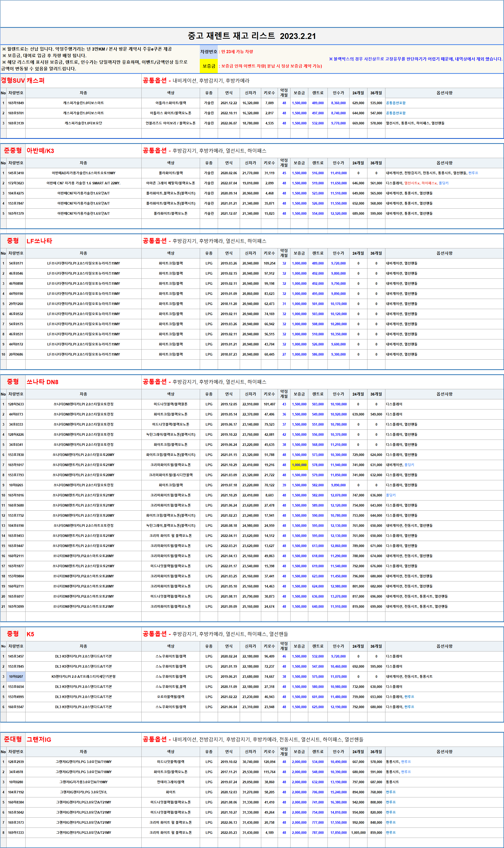Click vehicle number 165호6017
Viewport: 504px width, 848px height.
click(16, 596)
